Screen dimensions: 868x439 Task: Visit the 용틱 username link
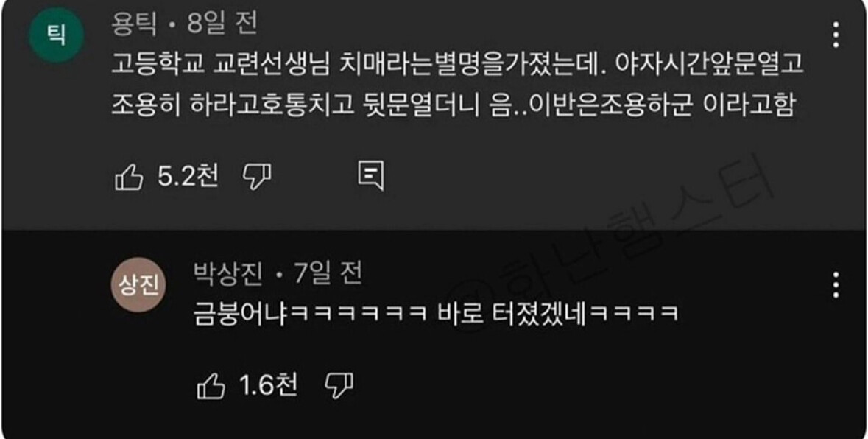[135, 24]
